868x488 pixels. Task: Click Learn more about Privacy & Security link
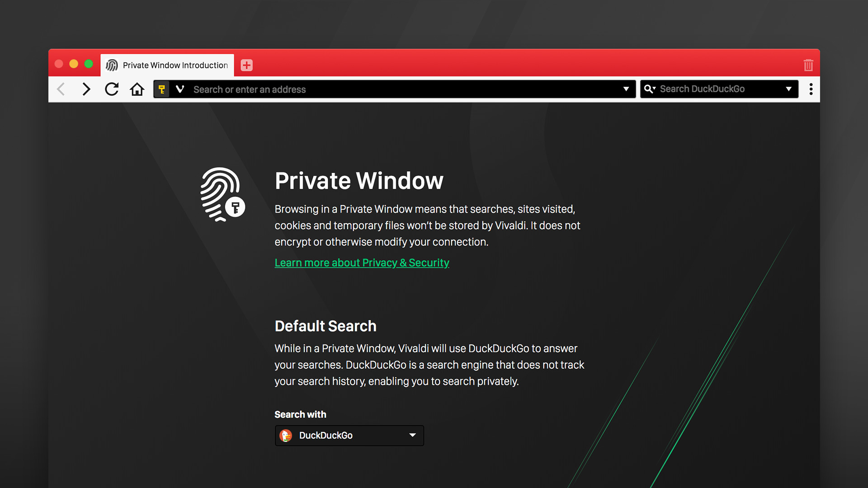(x=362, y=263)
